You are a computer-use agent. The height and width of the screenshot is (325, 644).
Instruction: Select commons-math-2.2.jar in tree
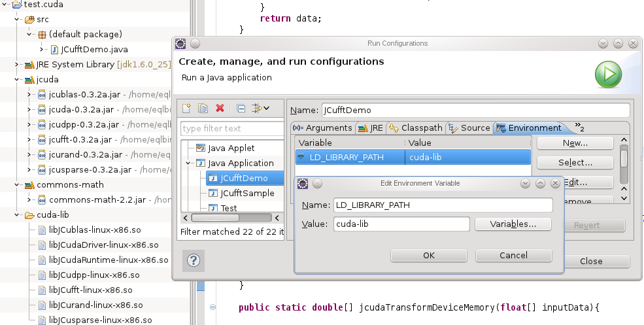(97, 199)
